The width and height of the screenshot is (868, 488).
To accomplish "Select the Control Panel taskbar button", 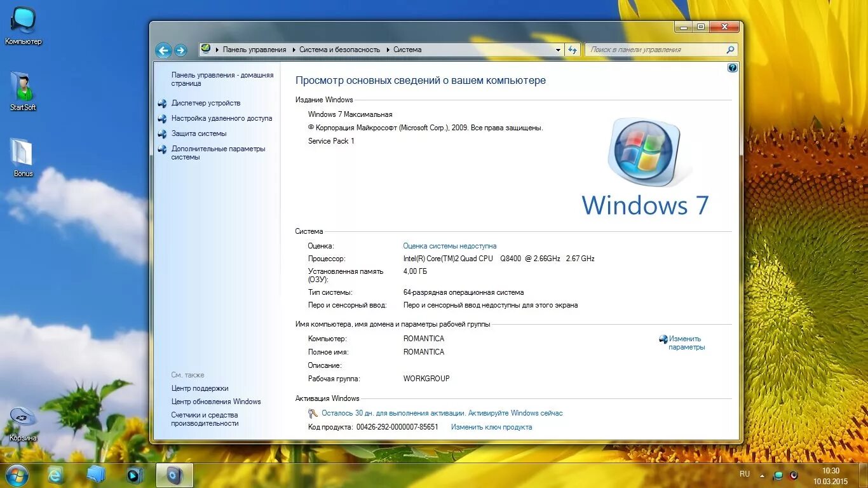I will 174,475.
